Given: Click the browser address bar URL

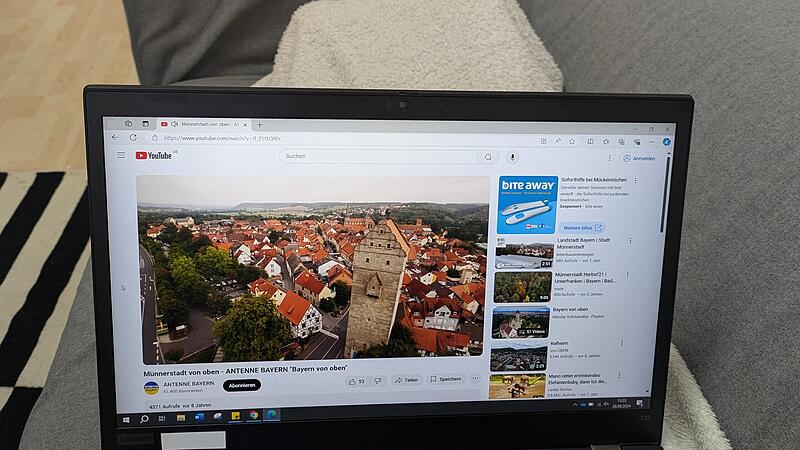Looking at the screenshot, I should click(x=222, y=138).
